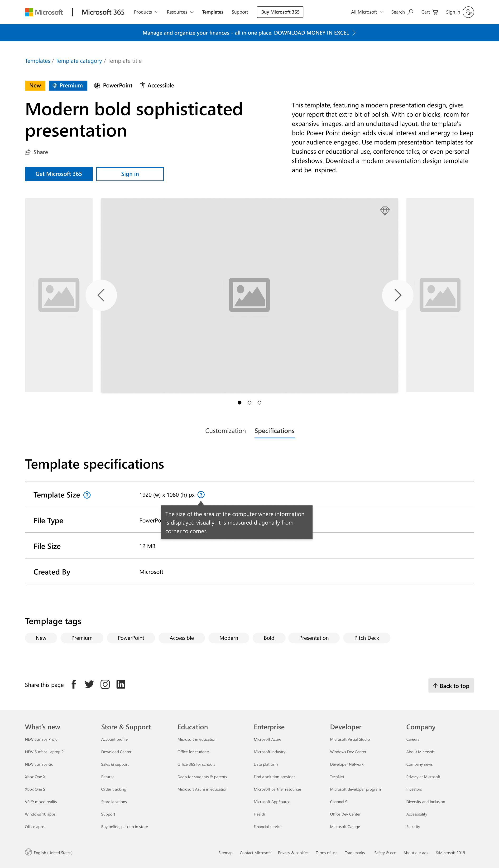The height and width of the screenshot is (868, 499).
Task: Click the Get Microsoft 365 button
Action: click(x=59, y=174)
